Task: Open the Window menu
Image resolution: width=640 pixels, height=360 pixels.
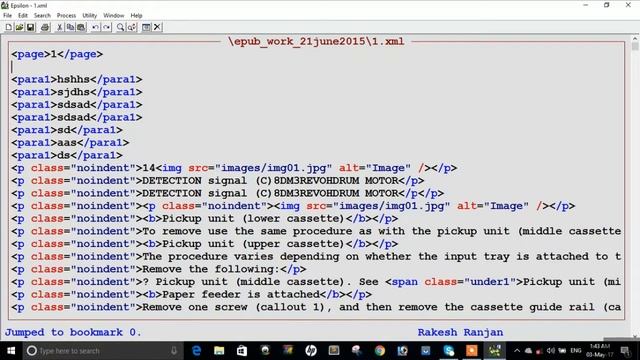Action: 113,16
